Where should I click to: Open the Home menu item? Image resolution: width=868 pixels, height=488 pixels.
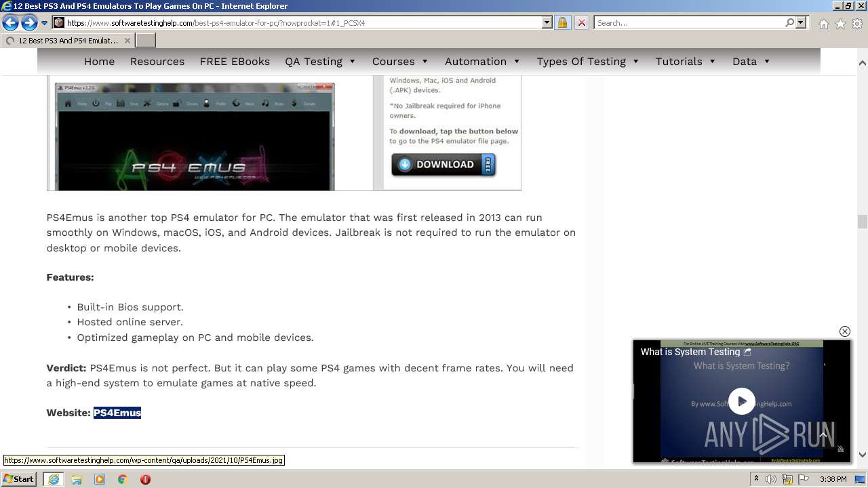coord(99,61)
